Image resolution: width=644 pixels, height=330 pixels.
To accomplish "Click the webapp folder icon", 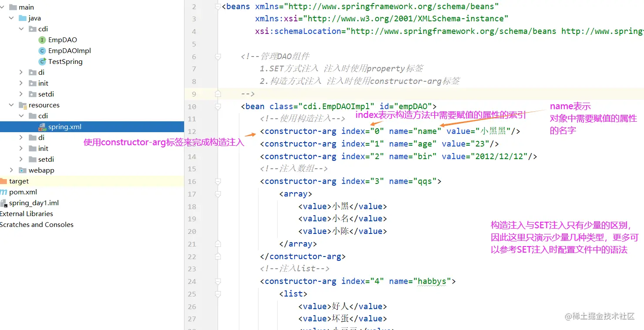I will point(23,170).
